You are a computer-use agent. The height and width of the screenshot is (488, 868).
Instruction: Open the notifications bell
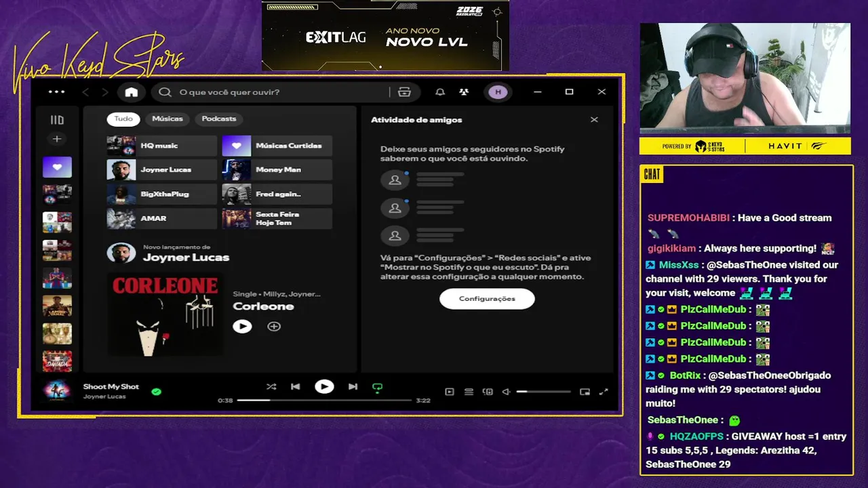pyautogui.click(x=440, y=92)
